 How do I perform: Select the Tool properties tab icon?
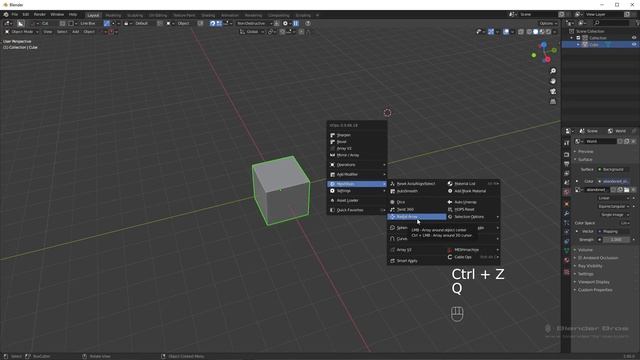pyautogui.click(x=567, y=143)
